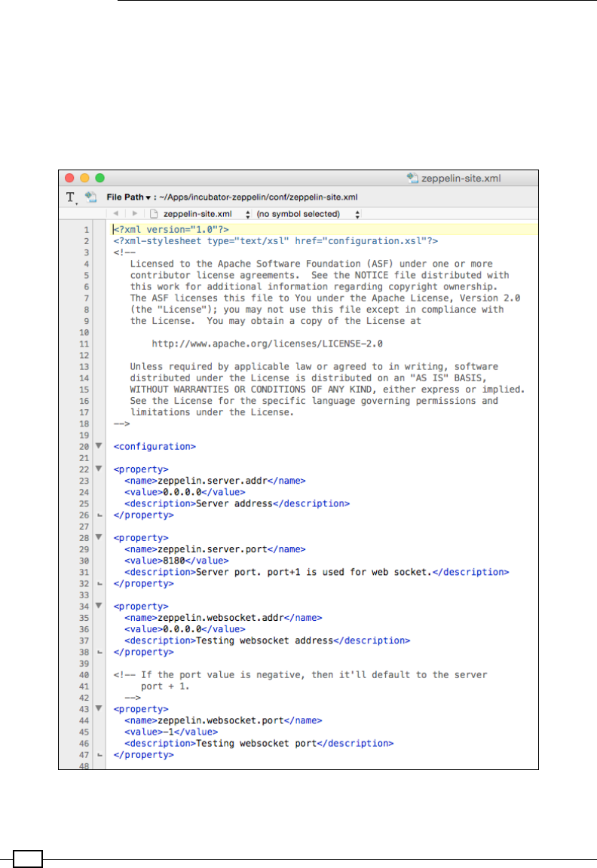Click the Apache license URL text
The width and height of the screenshot is (597, 868).
click(268, 344)
